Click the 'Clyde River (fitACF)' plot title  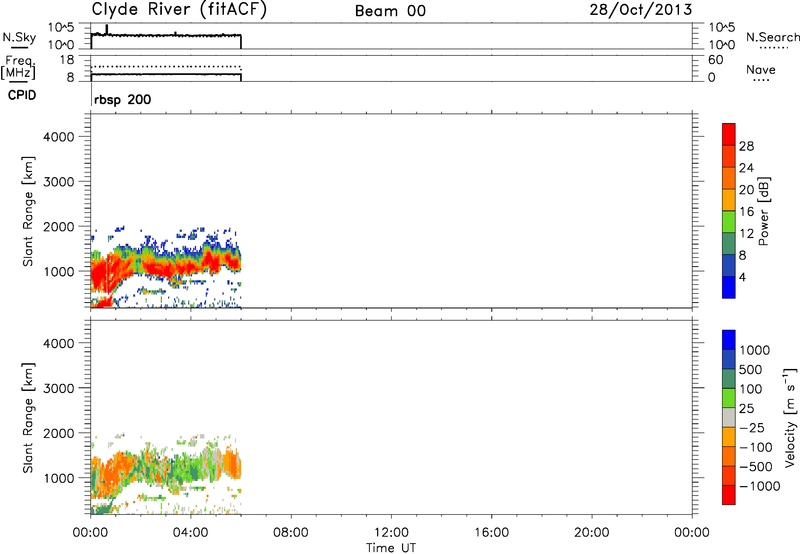tap(179, 9)
